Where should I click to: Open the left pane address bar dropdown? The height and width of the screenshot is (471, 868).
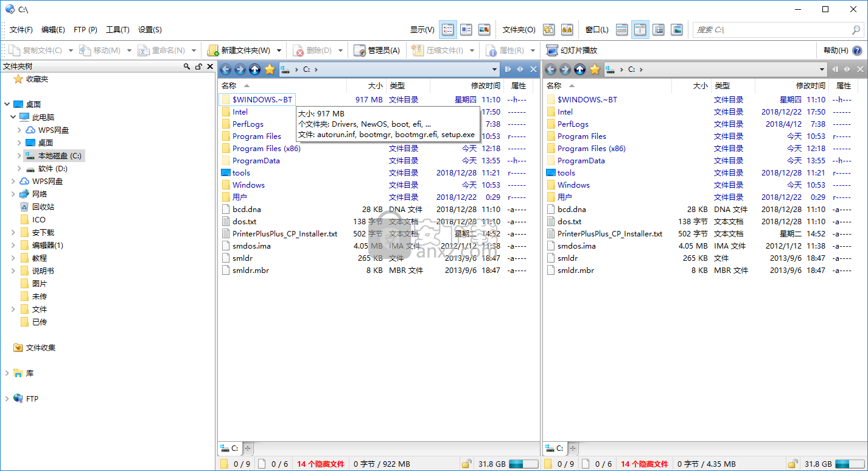click(x=494, y=69)
